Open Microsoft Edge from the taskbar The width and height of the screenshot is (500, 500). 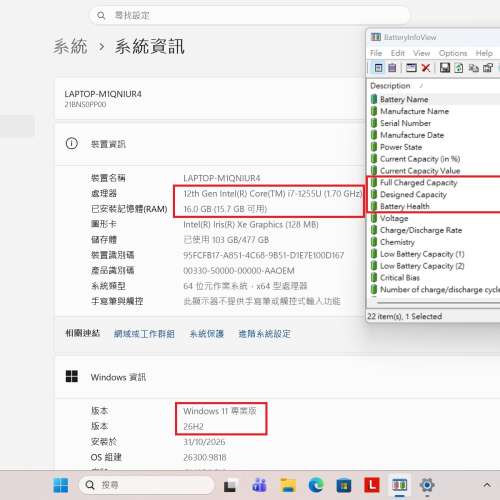coord(316,485)
